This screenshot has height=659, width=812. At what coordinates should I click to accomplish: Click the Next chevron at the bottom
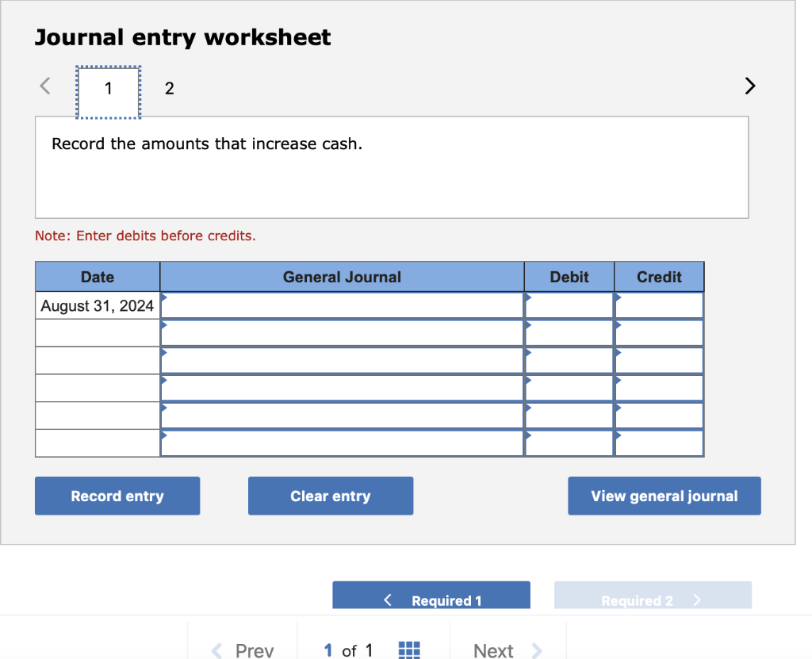[x=534, y=649]
